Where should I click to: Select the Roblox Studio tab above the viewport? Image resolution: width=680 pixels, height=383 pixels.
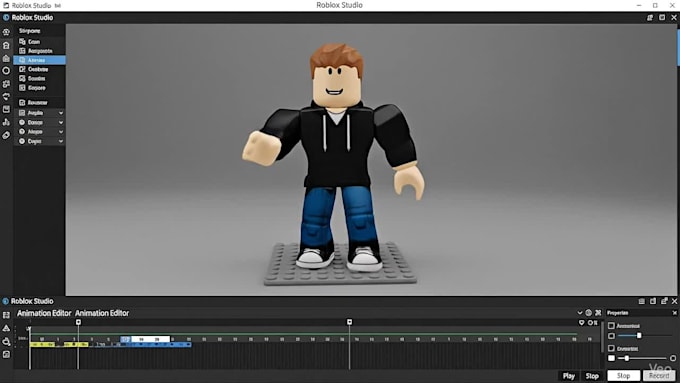pos(28,18)
